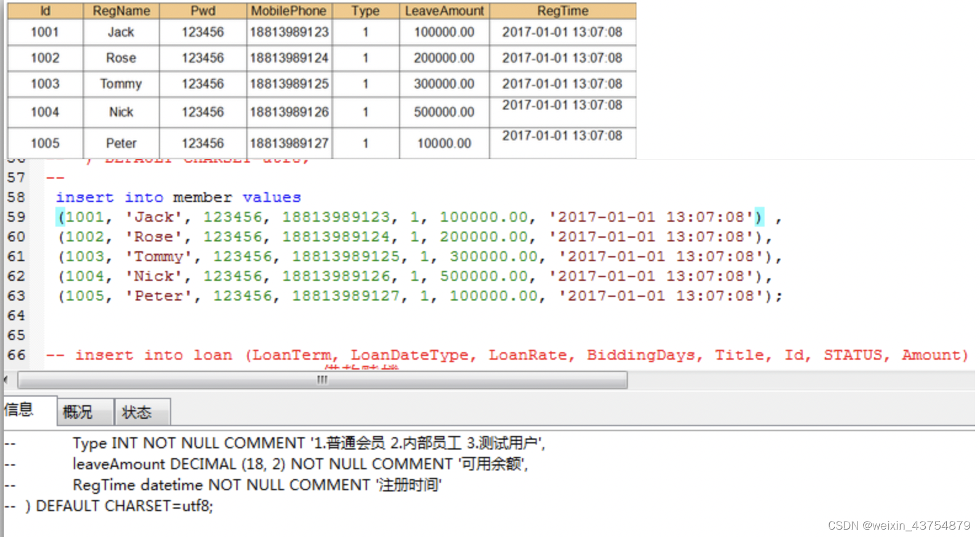Click the highlighted closing parenthesis on line 59

coord(759,217)
